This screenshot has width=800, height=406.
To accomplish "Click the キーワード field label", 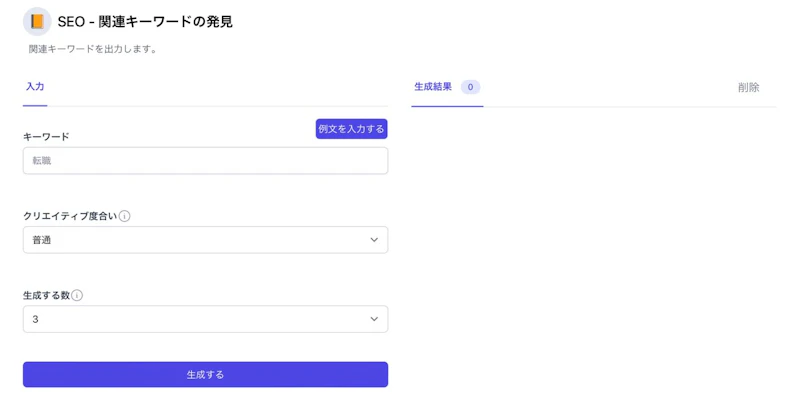I will coord(46,136).
